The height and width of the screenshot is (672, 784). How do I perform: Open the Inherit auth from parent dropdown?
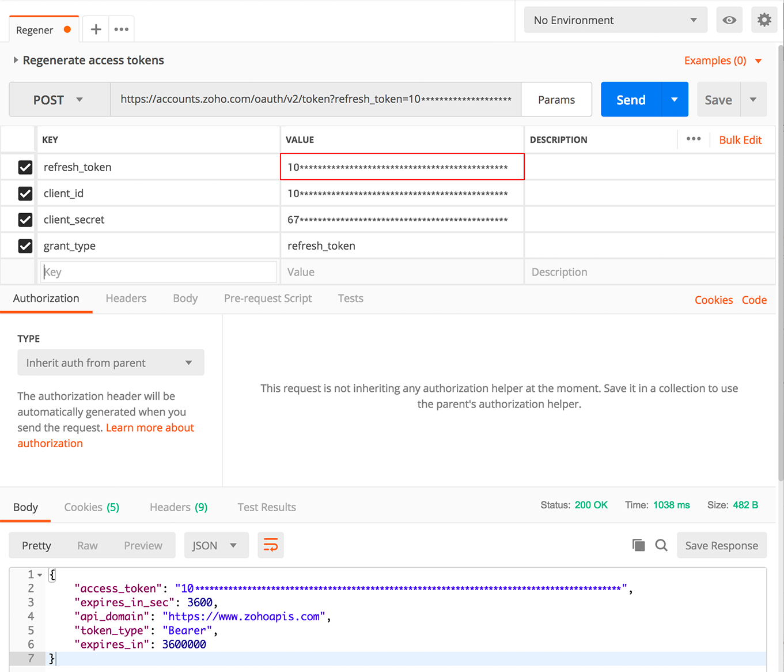coord(111,363)
